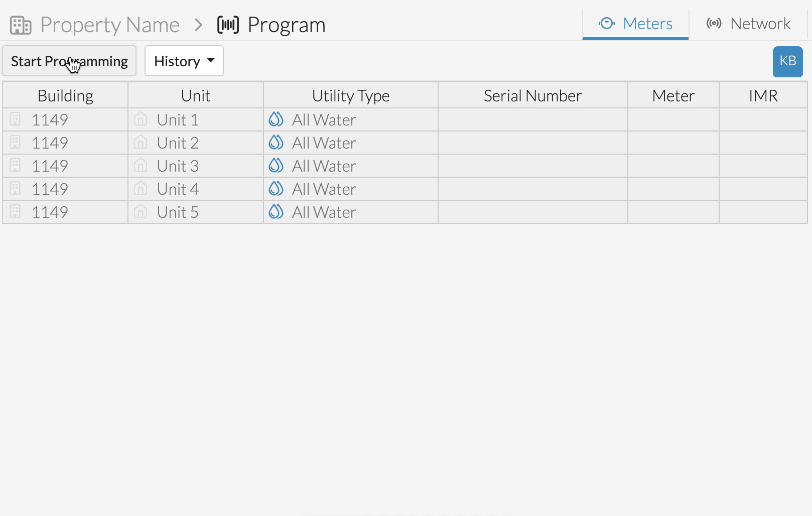Switch to the Meters tab
The height and width of the screenshot is (516, 812).
635,24
